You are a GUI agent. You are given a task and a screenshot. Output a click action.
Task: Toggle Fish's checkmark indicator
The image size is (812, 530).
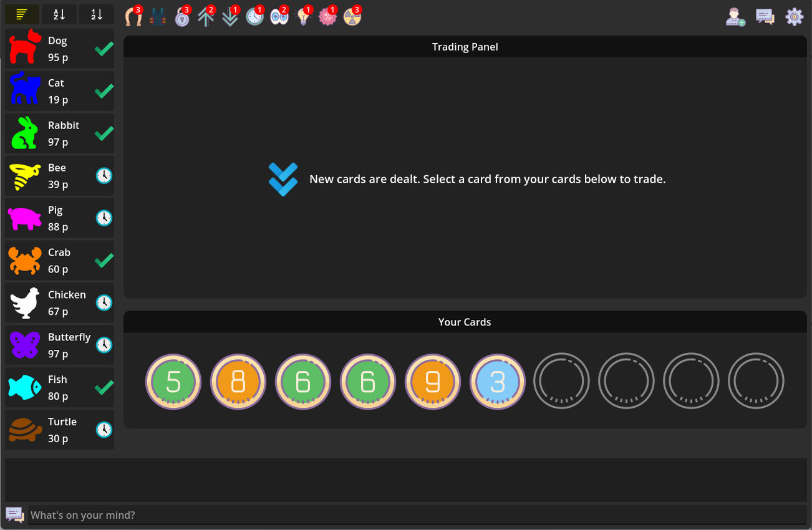[104, 387]
